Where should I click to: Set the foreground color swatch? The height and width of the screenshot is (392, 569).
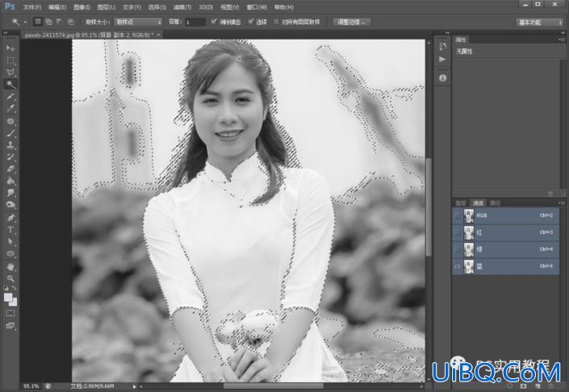point(7,298)
